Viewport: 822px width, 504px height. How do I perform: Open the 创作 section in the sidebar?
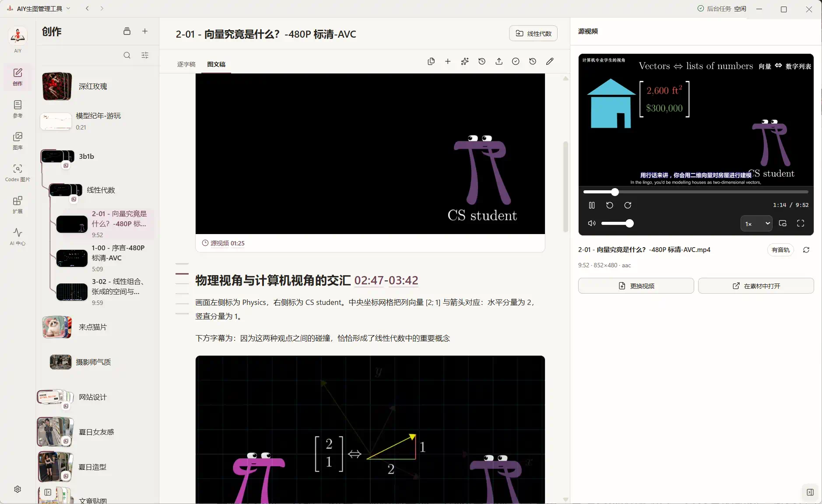click(x=18, y=77)
